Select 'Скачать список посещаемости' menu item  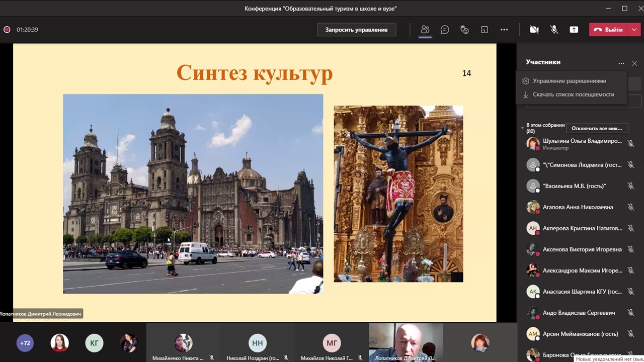[x=573, y=95]
